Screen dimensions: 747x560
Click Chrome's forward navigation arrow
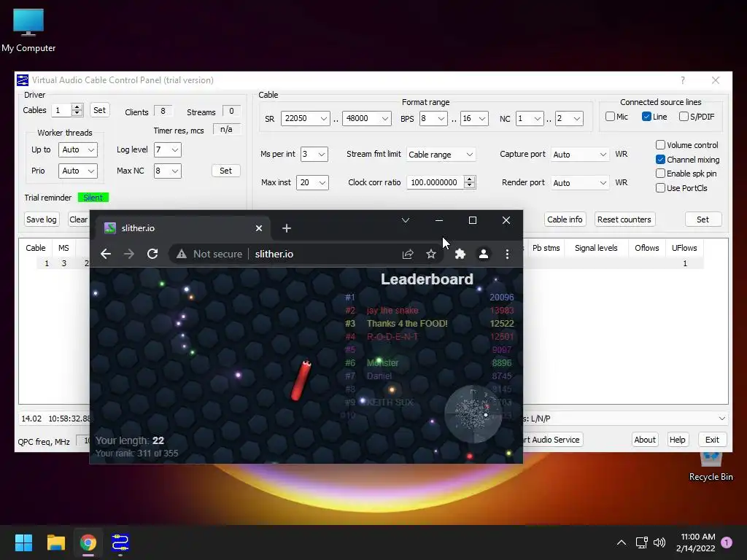tap(129, 254)
